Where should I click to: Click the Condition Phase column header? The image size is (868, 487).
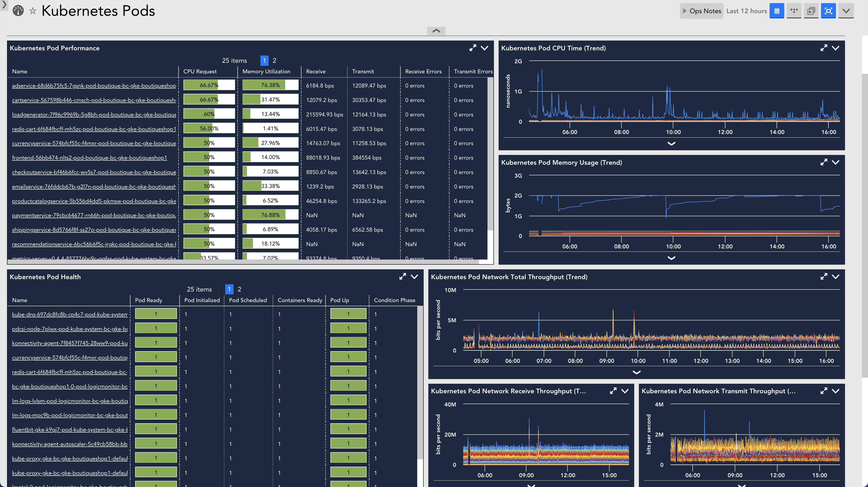click(394, 300)
